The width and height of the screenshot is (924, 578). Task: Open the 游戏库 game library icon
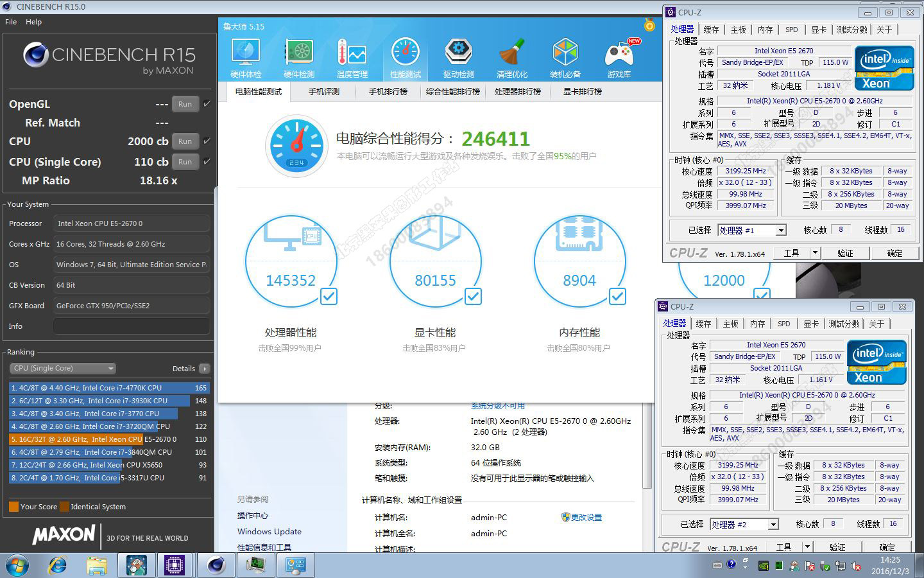coord(619,58)
